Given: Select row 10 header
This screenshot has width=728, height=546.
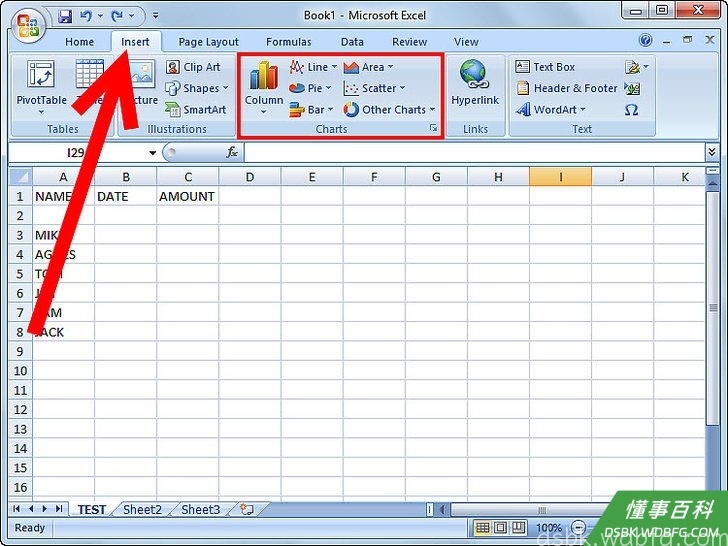Looking at the screenshot, I should (20, 370).
